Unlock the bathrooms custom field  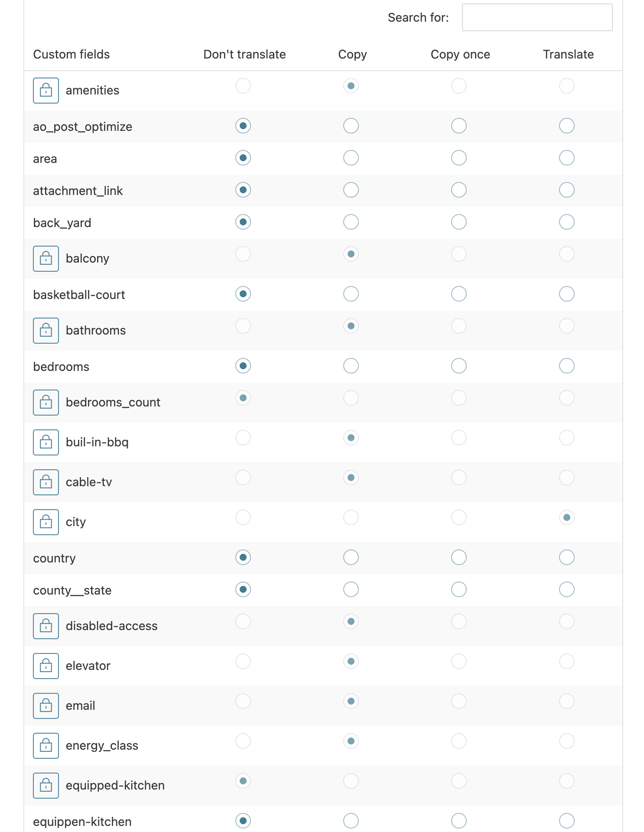[x=46, y=331]
